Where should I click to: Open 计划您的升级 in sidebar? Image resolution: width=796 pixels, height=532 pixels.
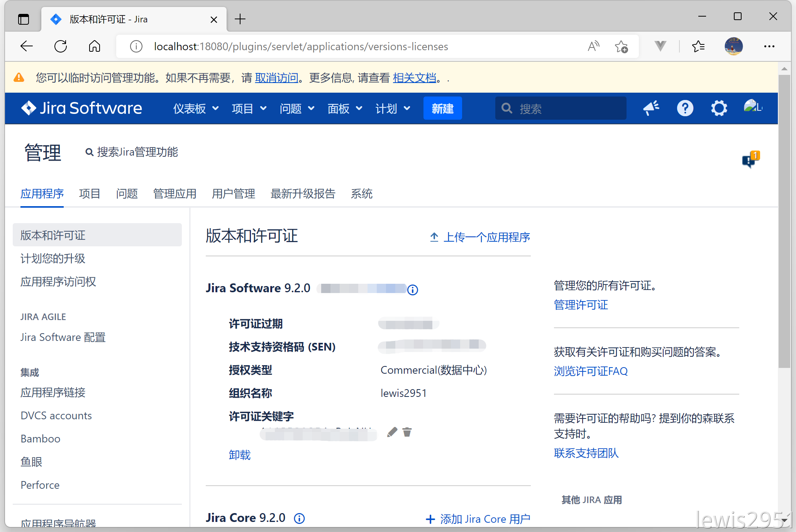tap(53, 258)
